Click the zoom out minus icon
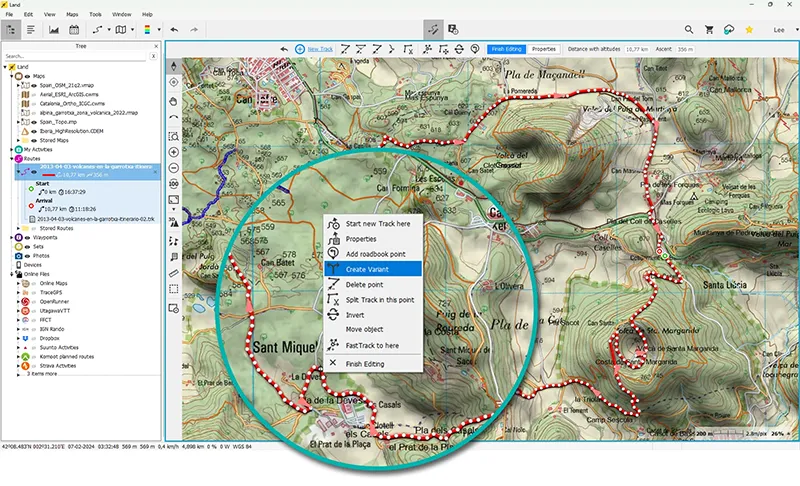This screenshot has width=800, height=486. click(x=174, y=167)
